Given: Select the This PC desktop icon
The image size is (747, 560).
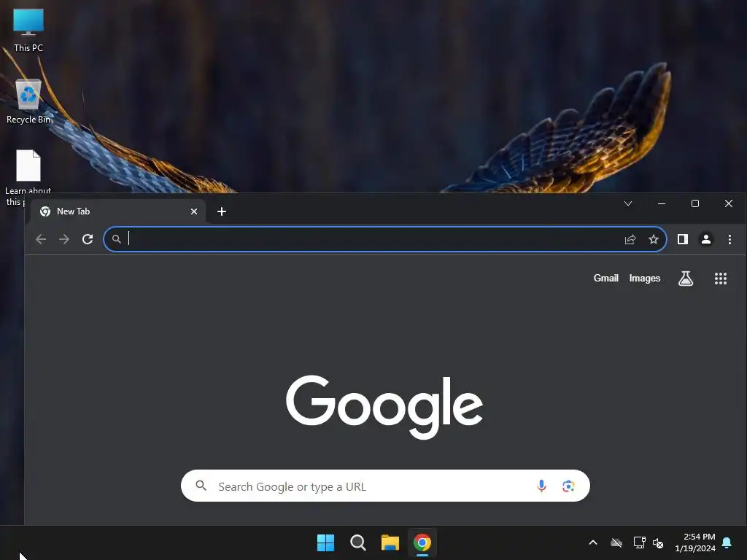Looking at the screenshot, I should [28, 31].
